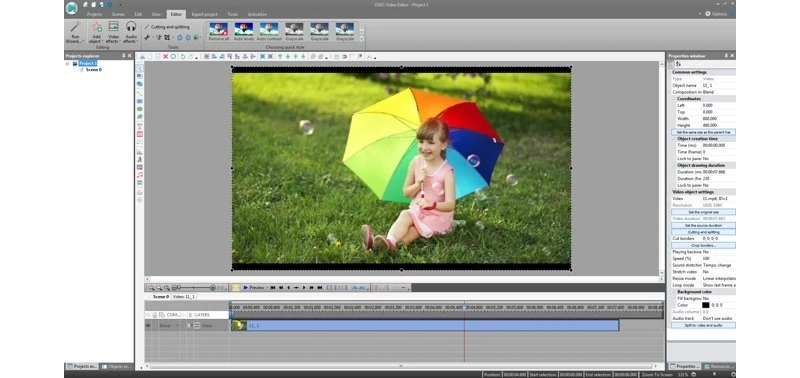
Task: Switch to the Video 11_1 timeline tab
Action: 184,296
